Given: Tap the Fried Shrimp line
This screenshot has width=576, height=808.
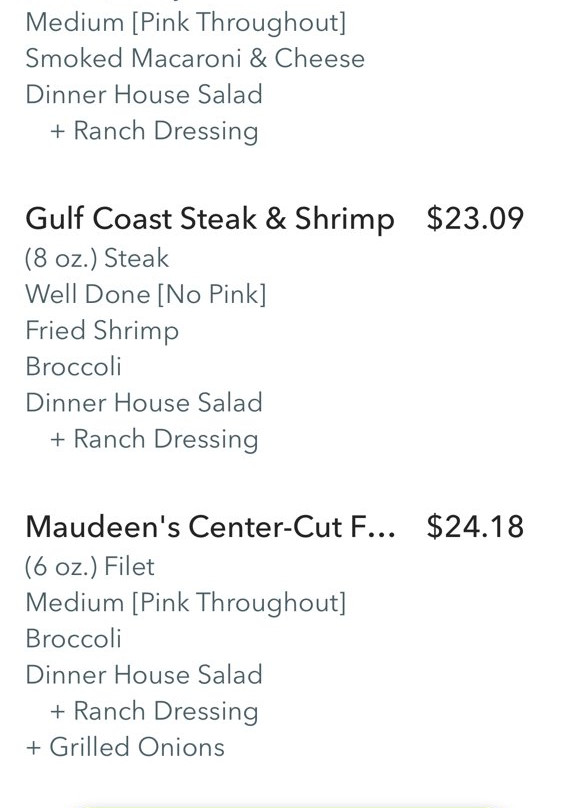Looking at the screenshot, I should pyautogui.click(x=102, y=331).
